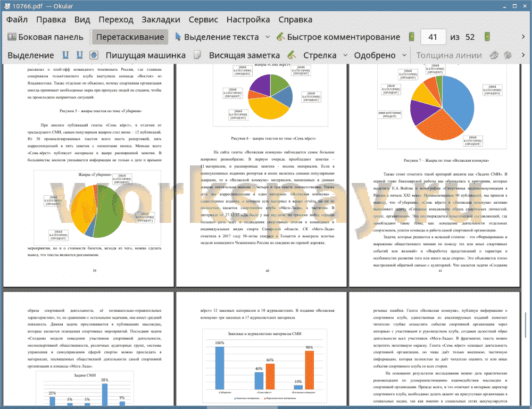The height and width of the screenshot is (409, 532).
Task: Expand the Одобрено stamp dropdown arrow
Action: (404, 55)
